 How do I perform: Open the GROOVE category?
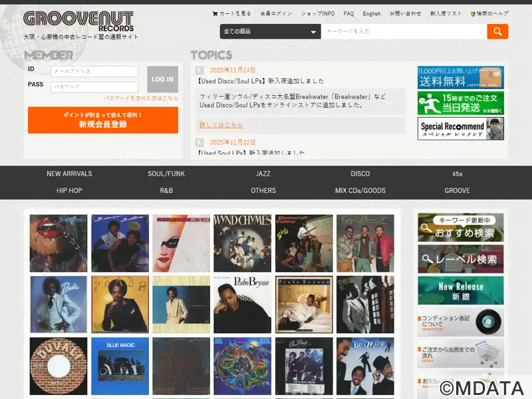coord(457,191)
